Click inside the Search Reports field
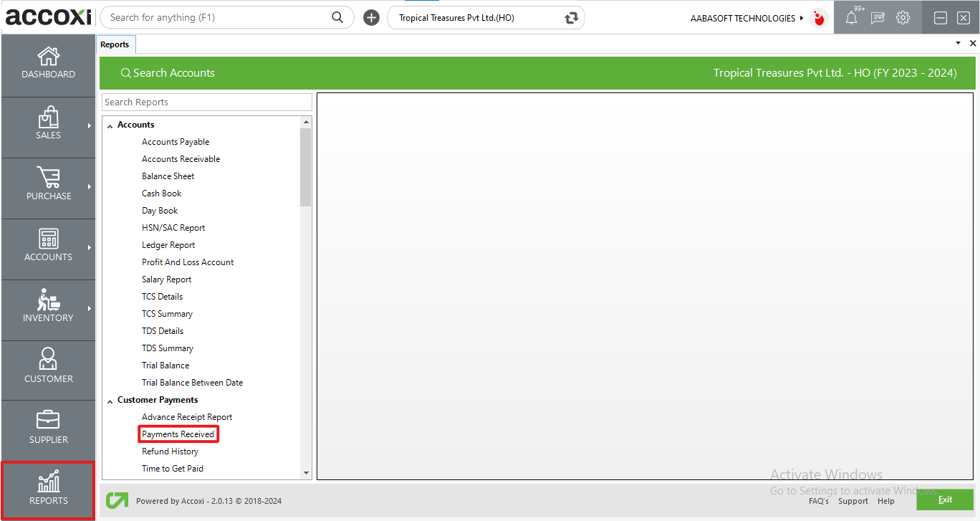The width and height of the screenshot is (980, 521). pyautogui.click(x=206, y=102)
